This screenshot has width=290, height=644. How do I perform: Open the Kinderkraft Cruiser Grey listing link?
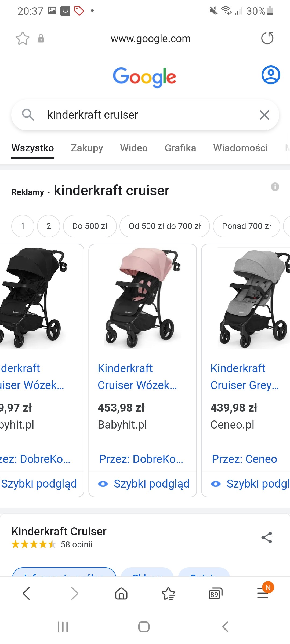point(244,376)
